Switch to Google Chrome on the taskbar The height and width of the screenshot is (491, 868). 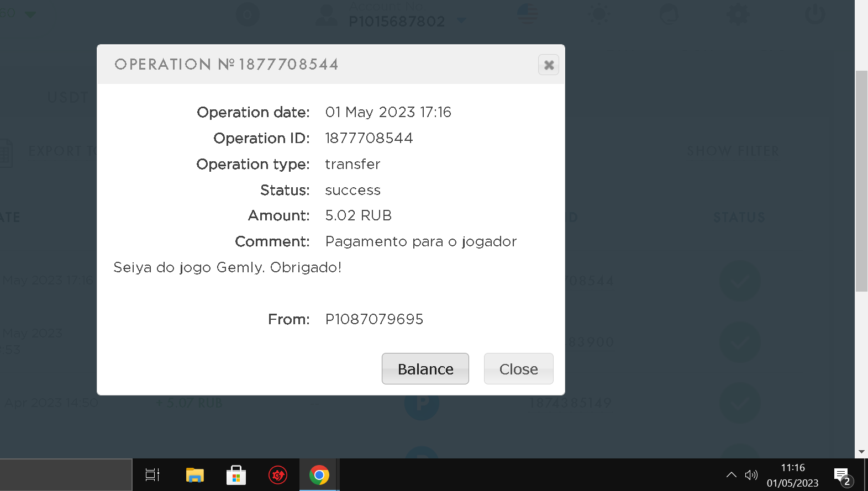pyautogui.click(x=319, y=475)
